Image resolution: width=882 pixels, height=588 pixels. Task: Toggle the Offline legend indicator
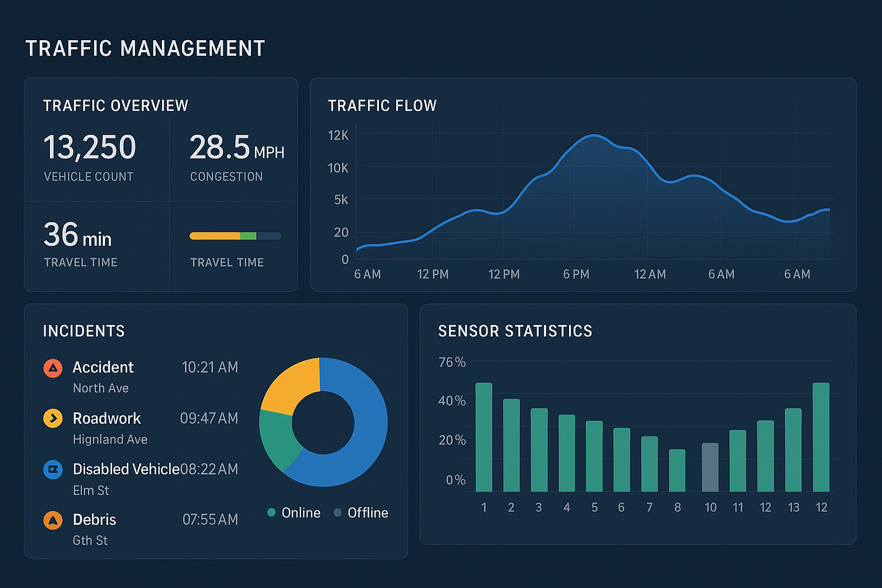point(338,512)
